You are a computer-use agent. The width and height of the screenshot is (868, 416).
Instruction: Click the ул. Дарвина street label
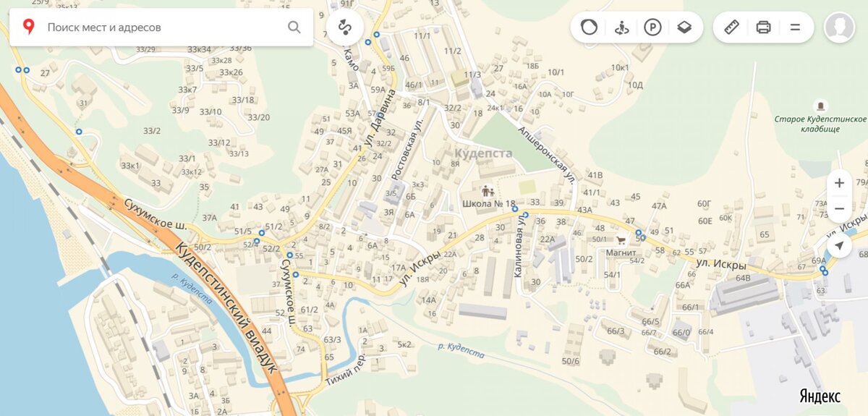pos(380,118)
